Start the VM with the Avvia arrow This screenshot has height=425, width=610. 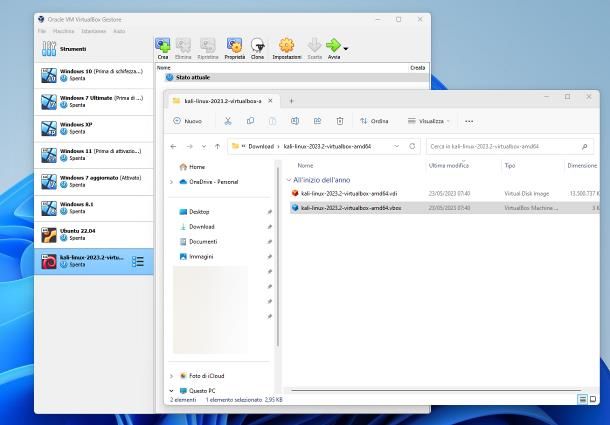point(333,45)
